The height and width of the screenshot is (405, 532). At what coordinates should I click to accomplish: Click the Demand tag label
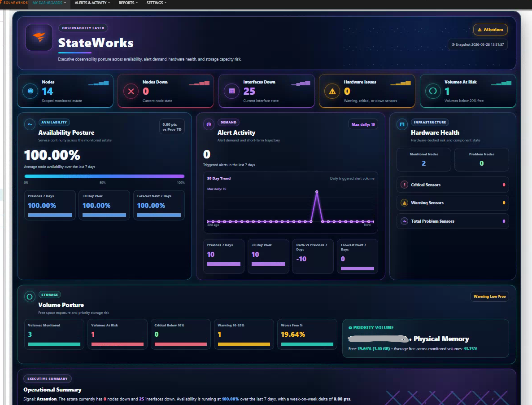click(x=228, y=122)
